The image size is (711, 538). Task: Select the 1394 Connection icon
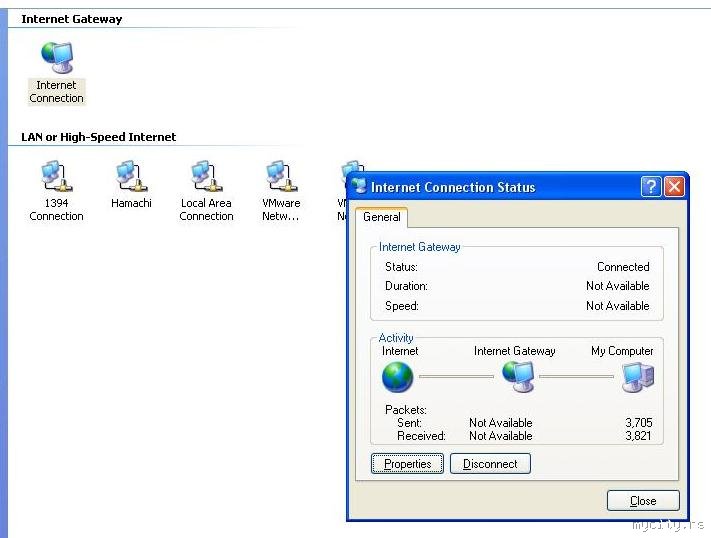click(56, 177)
